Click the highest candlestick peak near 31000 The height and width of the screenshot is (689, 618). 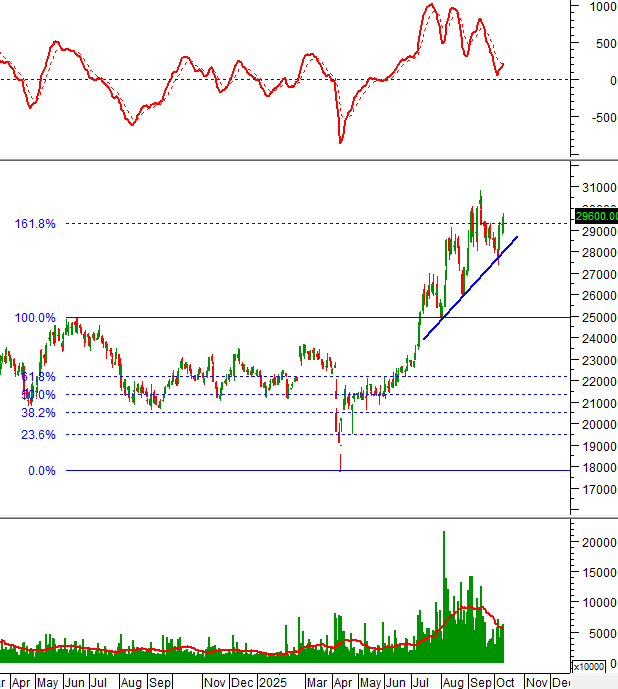pyautogui.click(x=481, y=193)
